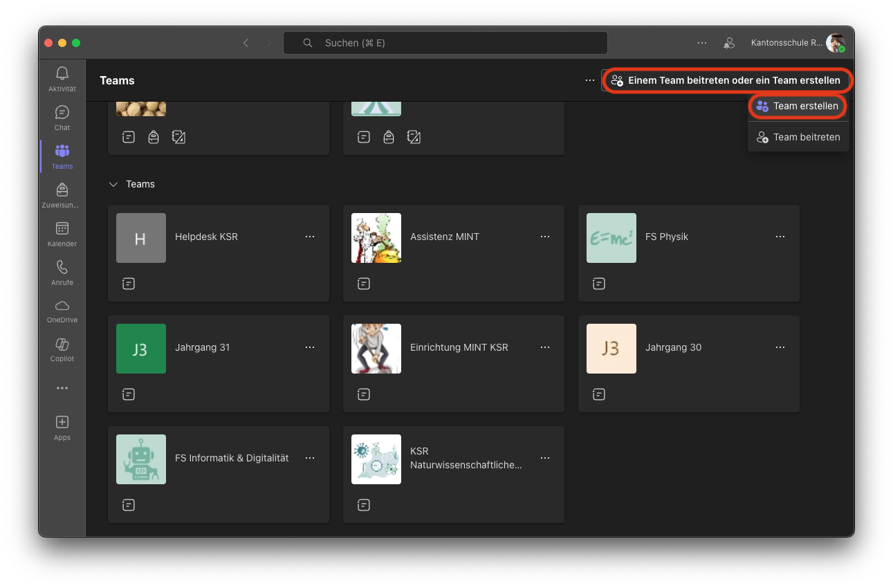Screen dimensions: 893x588
Task: Click the channel icon under KSR Naturwissenschaftliche
Action: pos(364,505)
